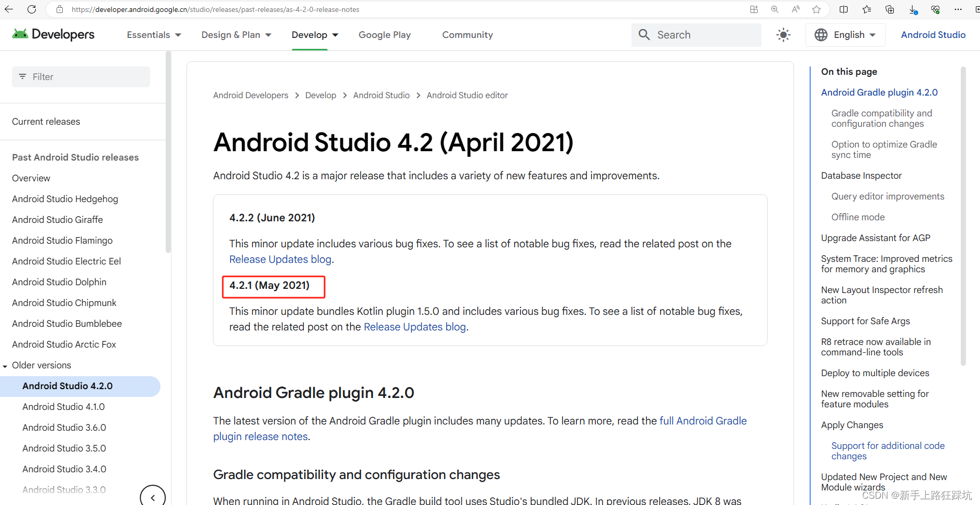Select Overview in sidebar
This screenshot has height=505, width=980.
[x=31, y=178]
